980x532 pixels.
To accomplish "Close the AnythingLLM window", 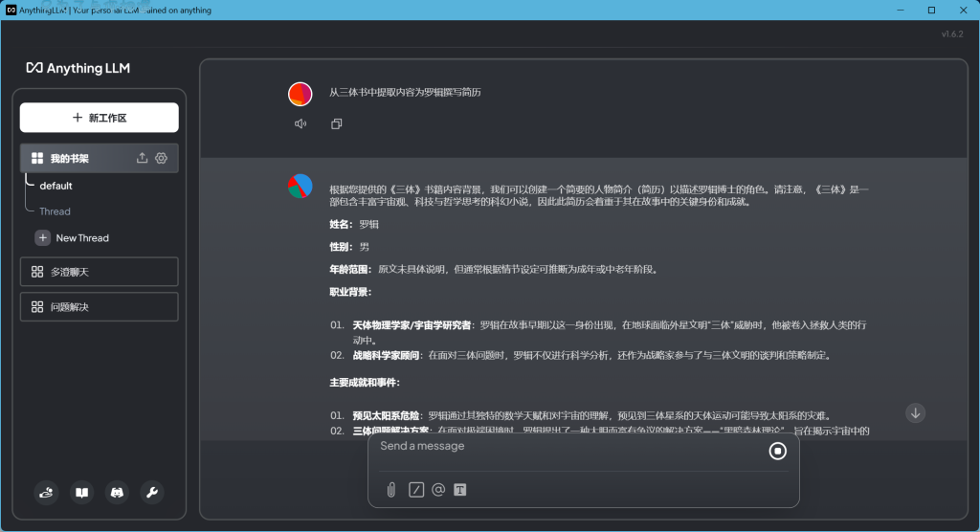I will (x=963, y=10).
